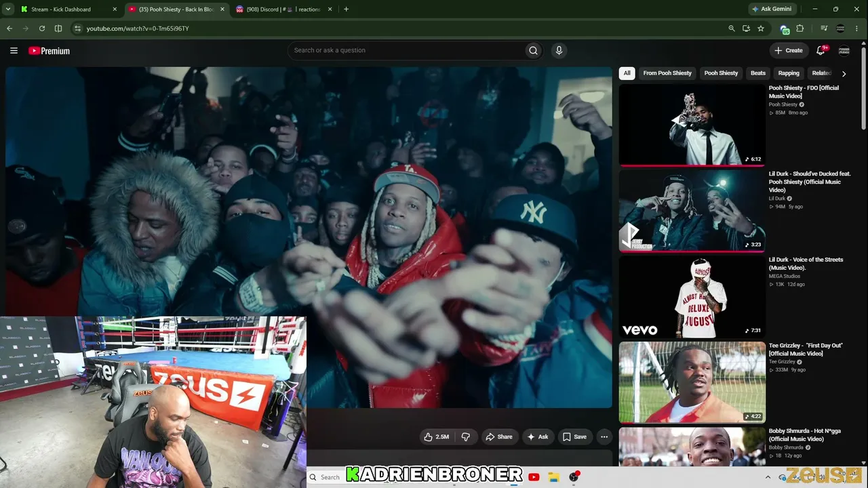Open File Explorer from the taskbar
Image resolution: width=868 pixels, height=488 pixels.
[x=553, y=477]
